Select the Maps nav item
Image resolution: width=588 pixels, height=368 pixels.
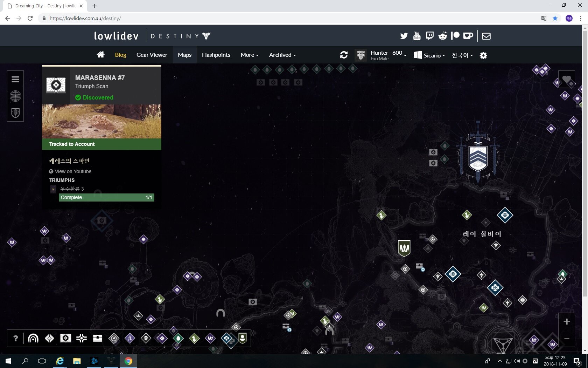point(184,55)
